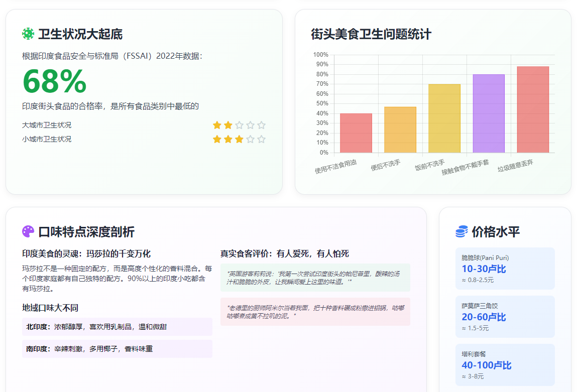Click the second gold star for 大城市卫生状况
The width and height of the screenshot is (579, 392).
[x=228, y=125]
